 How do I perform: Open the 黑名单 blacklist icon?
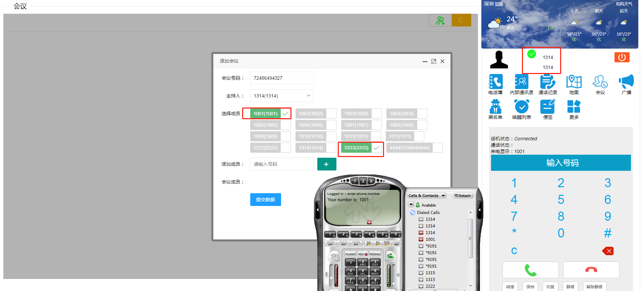(x=495, y=107)
